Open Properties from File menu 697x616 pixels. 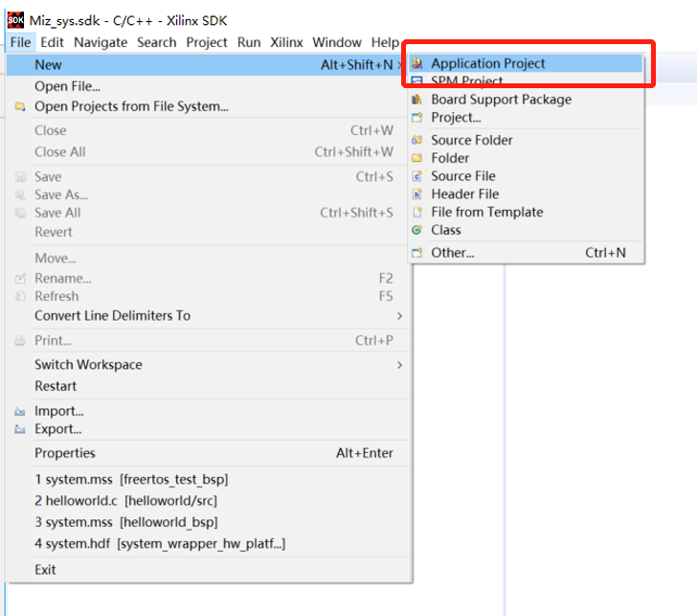click(208, 453)
